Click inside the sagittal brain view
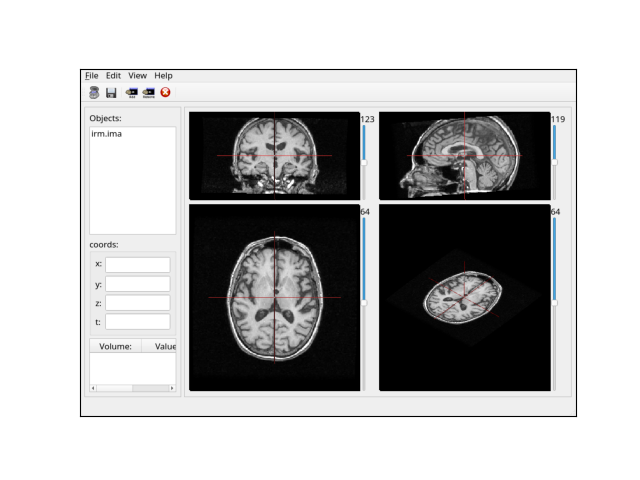 [464, 156]
